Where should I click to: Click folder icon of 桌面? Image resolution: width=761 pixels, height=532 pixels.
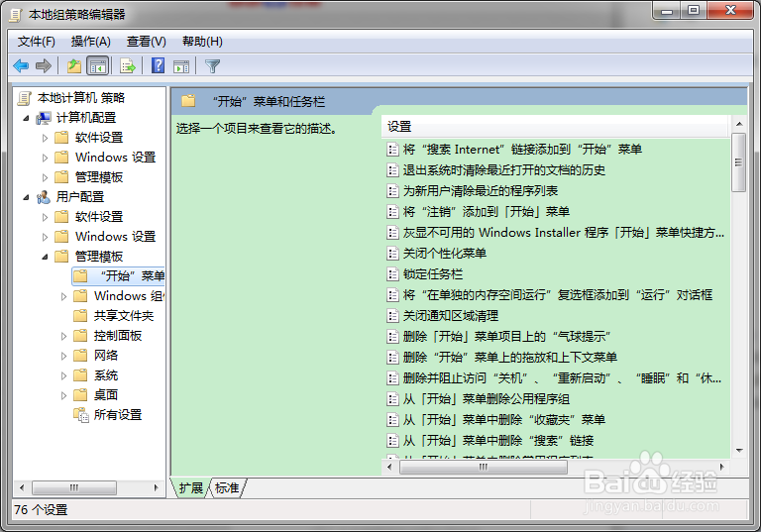tap(80, 395)
